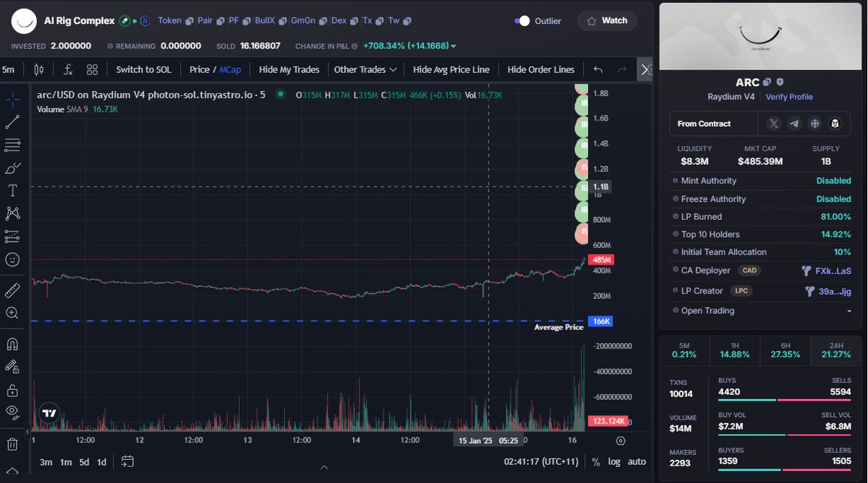Select the brush drawing tool
This screenshot has height=483, width=868.
(12, 168)
